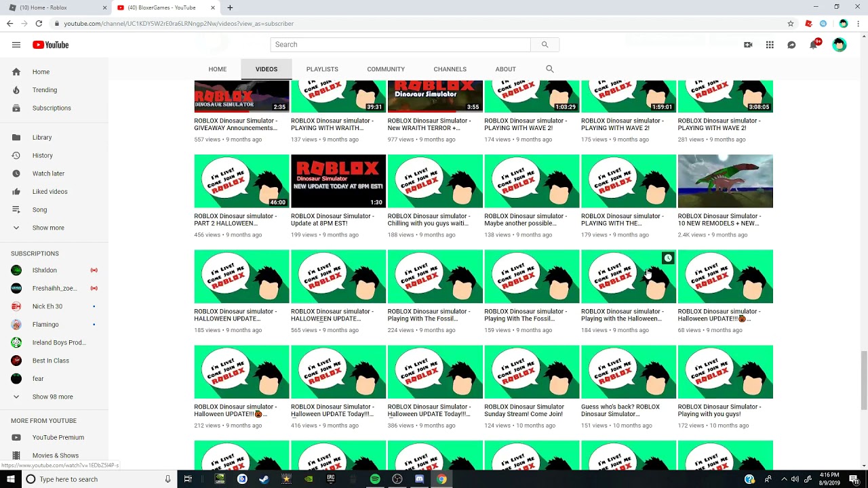Open the YouTube hamburger guide menu
Screen dimensions: 868x488
(x=16, y=45)
